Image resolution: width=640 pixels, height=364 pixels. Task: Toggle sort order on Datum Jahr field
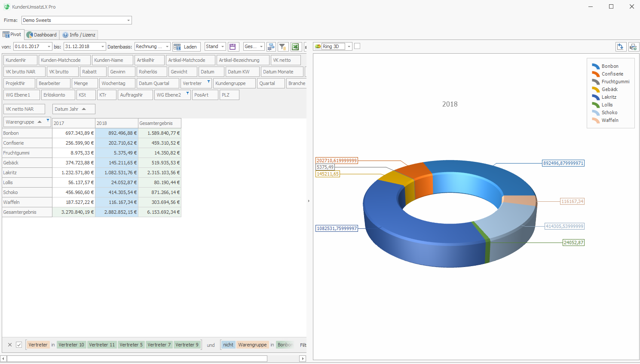84,109
